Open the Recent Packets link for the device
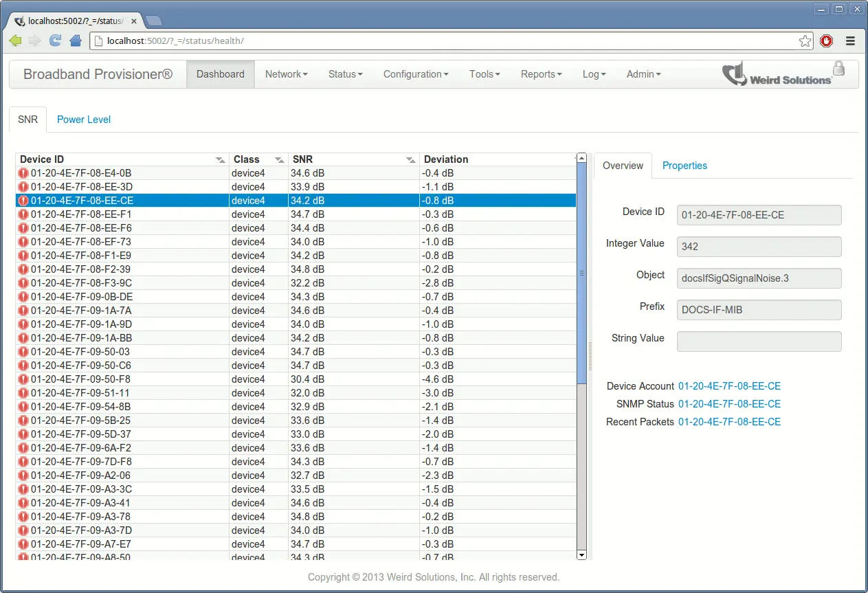868x593 pixels. 729,422
